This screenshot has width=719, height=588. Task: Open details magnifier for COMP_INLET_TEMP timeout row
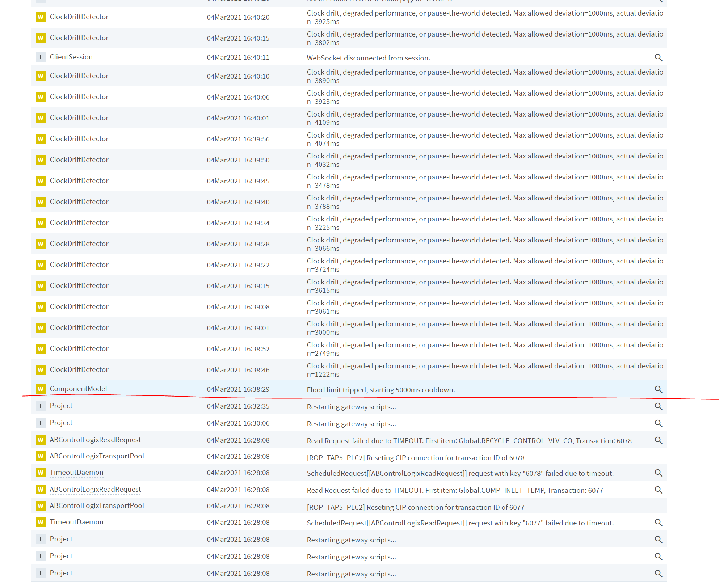658,490
